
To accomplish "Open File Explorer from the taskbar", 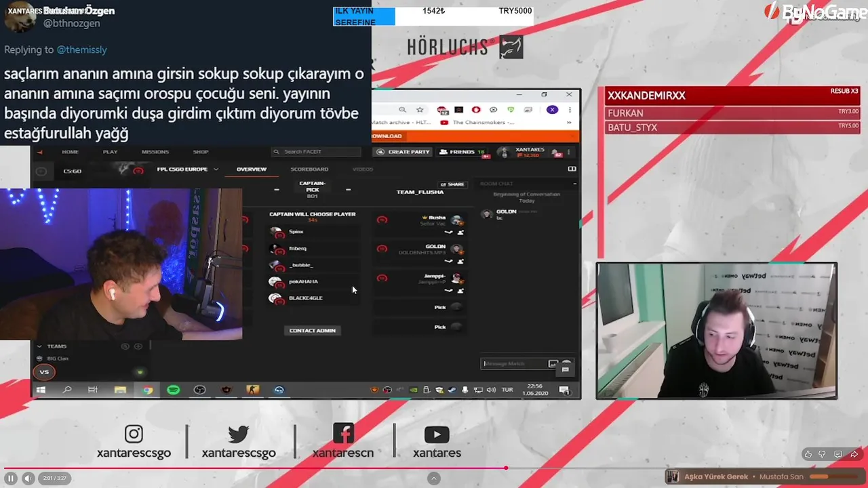I will click(x=120, y=390).
